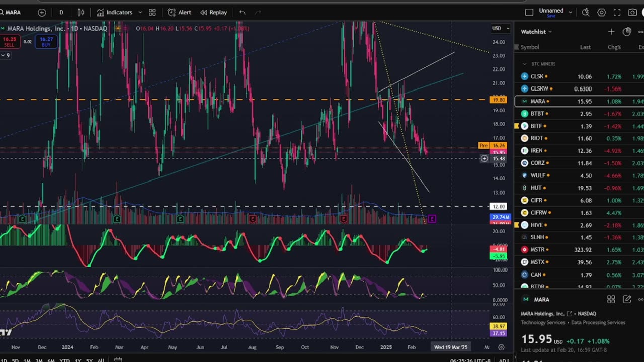Select the 6M date range
This screenshot has height=362, width=644.
click(51, 360)
